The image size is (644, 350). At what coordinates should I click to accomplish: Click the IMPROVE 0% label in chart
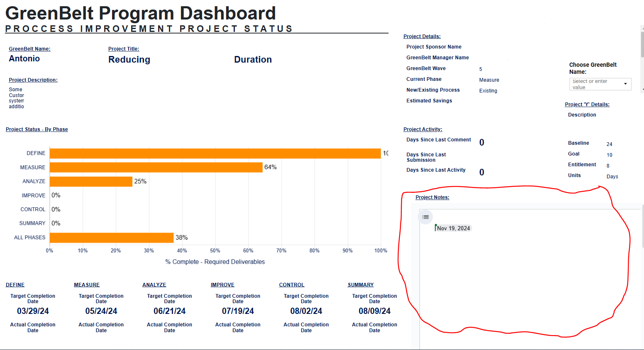[56, 195]
